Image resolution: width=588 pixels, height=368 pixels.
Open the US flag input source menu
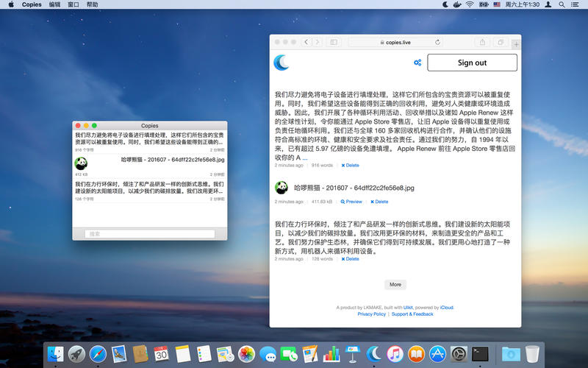click(x=497, y=4)
